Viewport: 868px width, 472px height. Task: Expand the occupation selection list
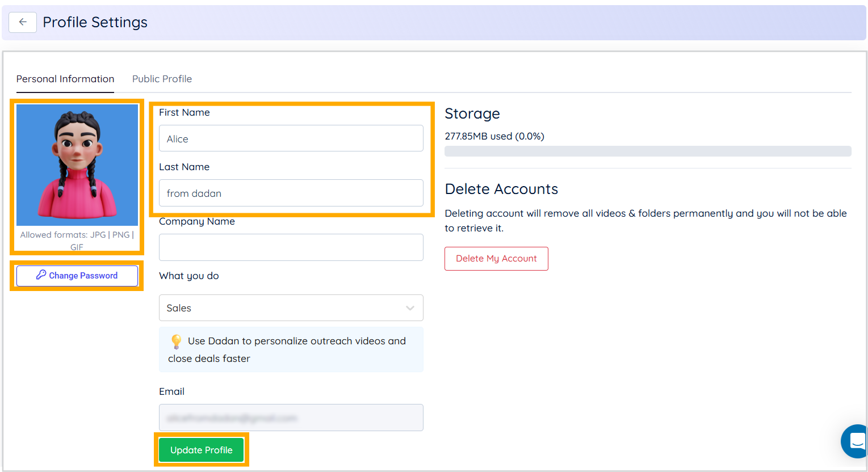point(291,307)
